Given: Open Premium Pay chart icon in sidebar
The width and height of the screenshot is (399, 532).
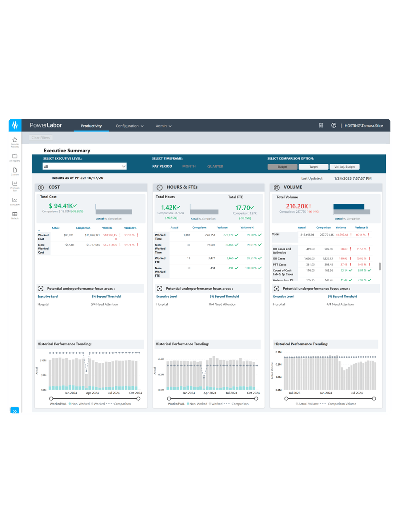Looking at the screenshot, I should [x=15, y=186].
